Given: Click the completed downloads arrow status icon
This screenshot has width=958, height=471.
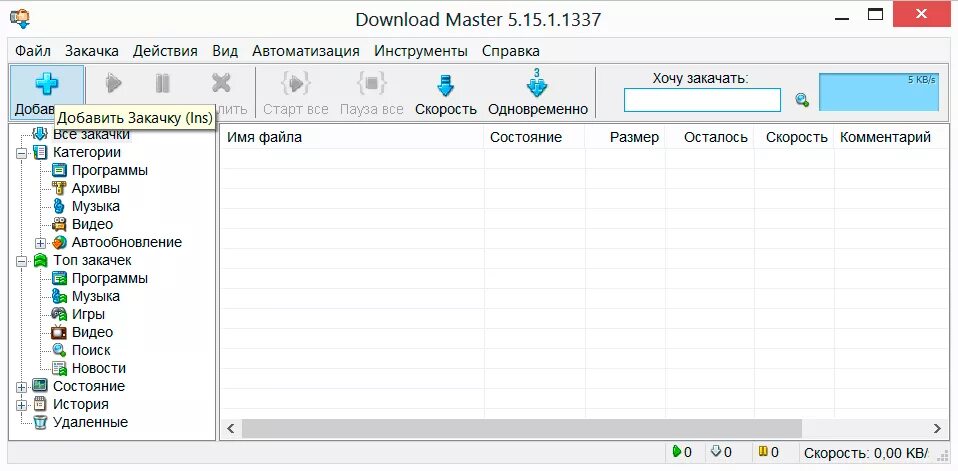Looking at the screenshot, I should pyautogui.click(x=717, y=451).
